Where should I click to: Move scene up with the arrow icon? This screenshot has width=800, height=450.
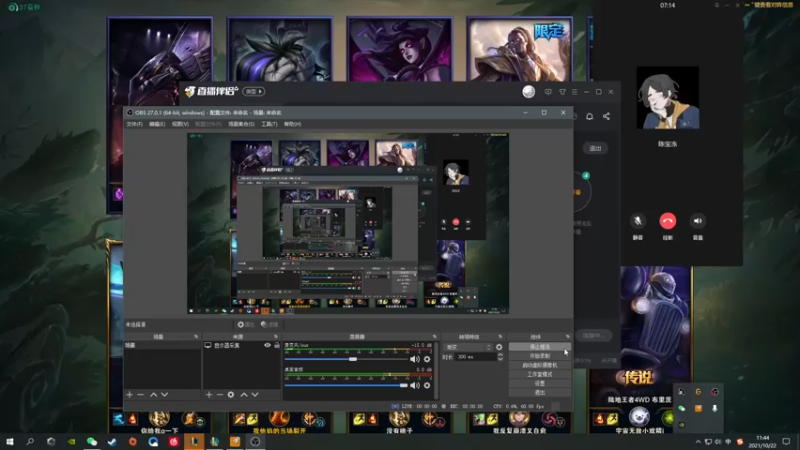[153, 394]
